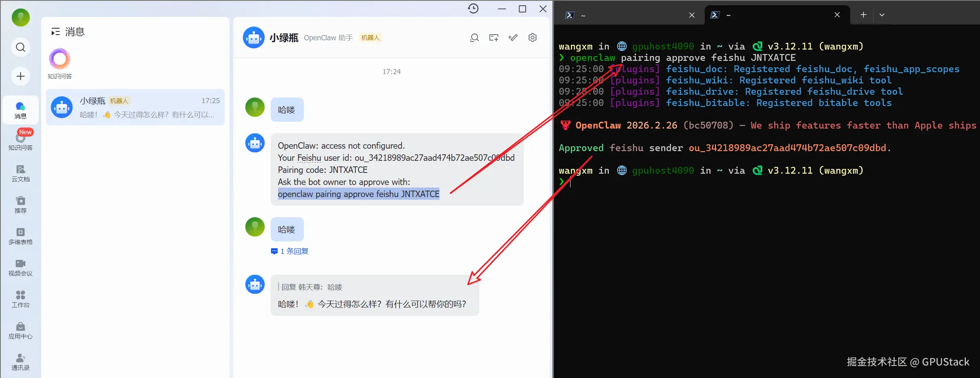Open the 工作台 workplace
This screenshot has width=980, height=378.
coord(21,299)
